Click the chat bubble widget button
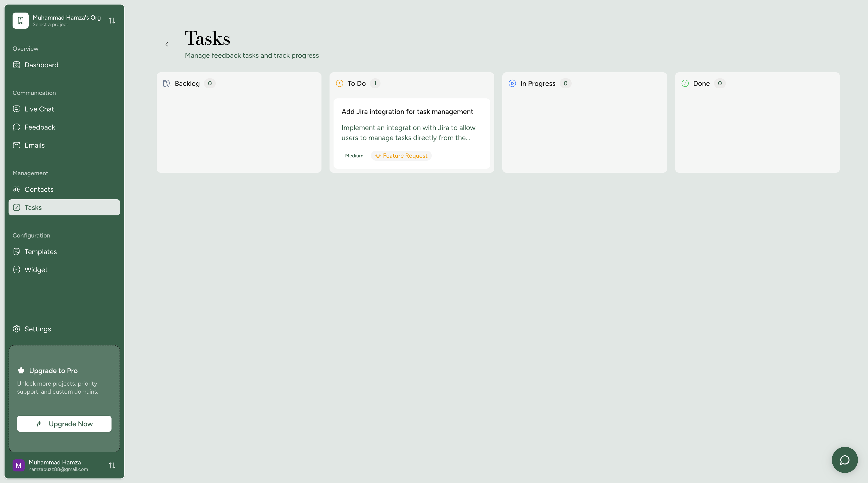 pos(844,460)
